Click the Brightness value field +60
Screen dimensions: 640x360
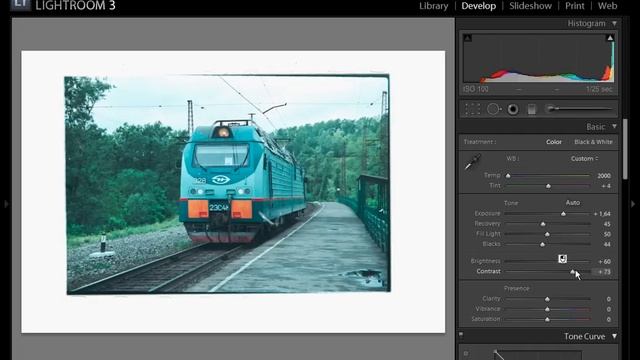point(604,262)
